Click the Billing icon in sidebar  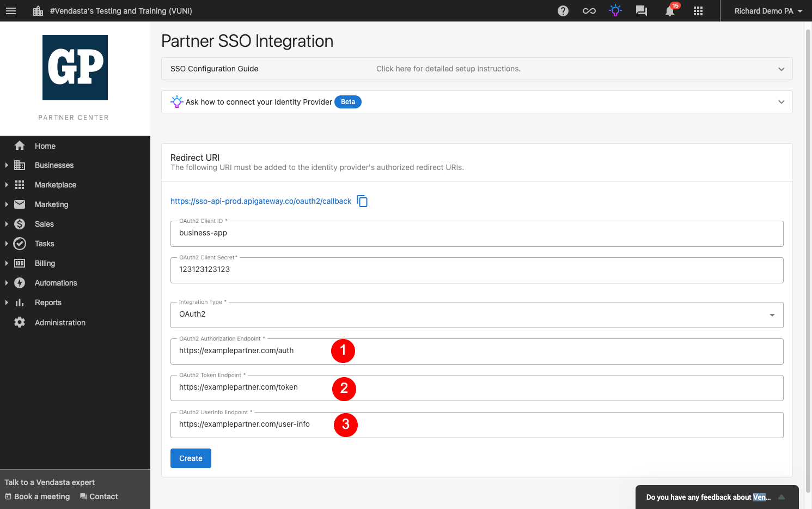(x=20, y=263)
